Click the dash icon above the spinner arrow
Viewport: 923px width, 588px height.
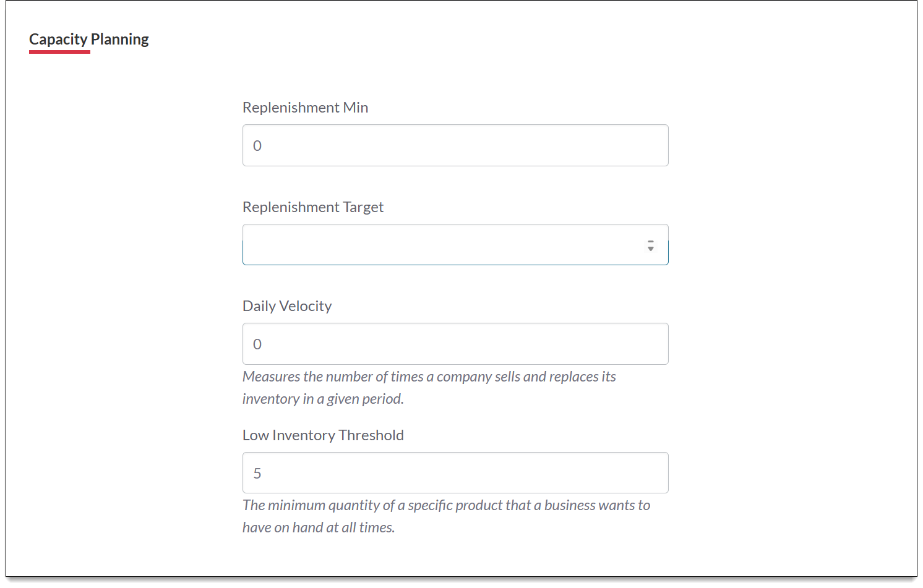[651, 242]
